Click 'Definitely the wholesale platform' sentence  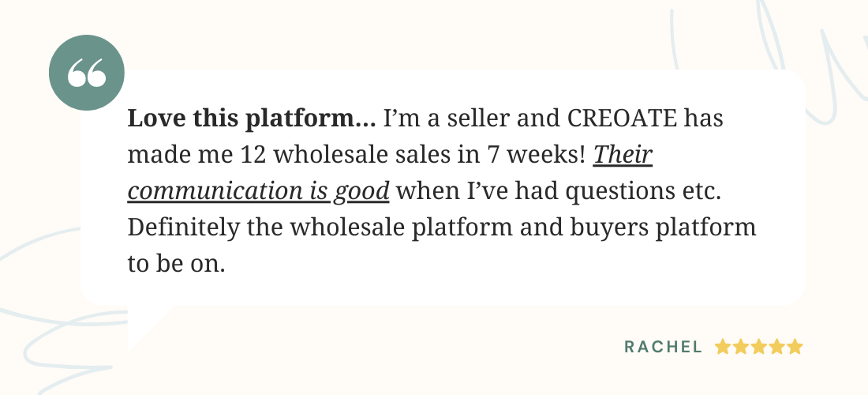pos(320,228)
